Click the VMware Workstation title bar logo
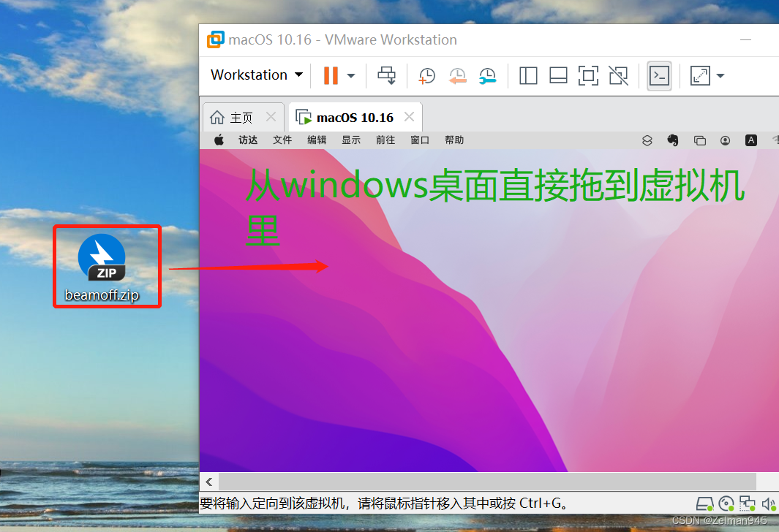779x532 pixels. coord(215,39)
